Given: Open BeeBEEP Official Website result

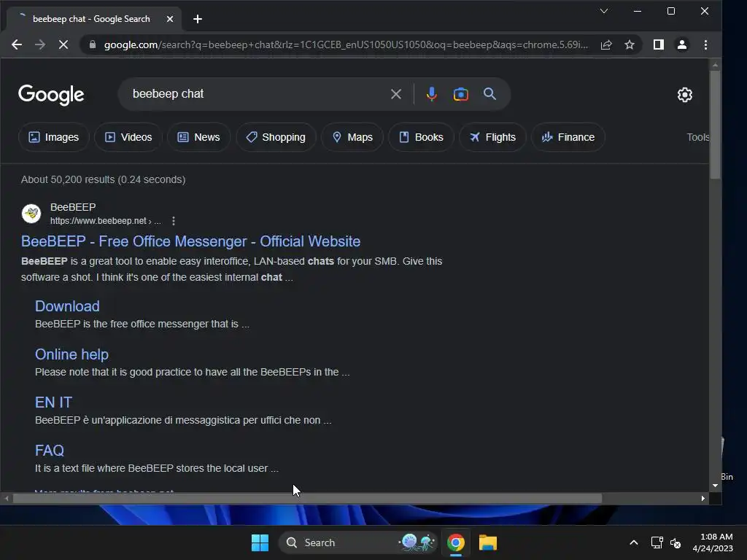Looking at the screenshot, I should [190, 241].
